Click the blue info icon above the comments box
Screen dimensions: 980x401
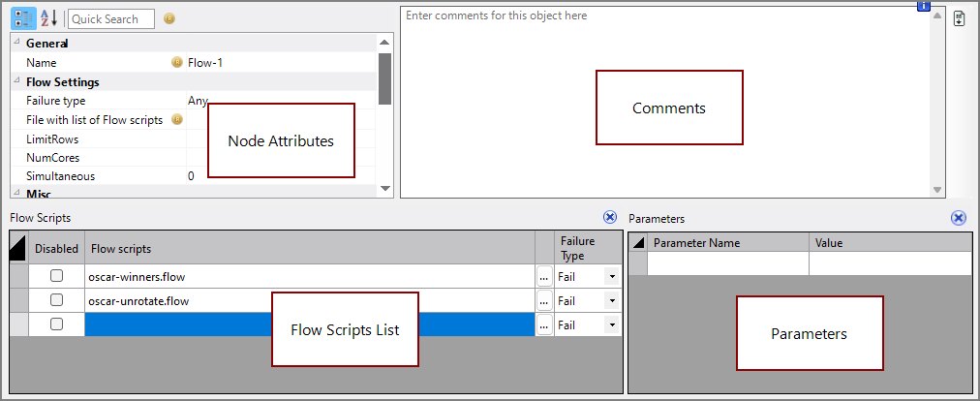[x=923, y=7]
